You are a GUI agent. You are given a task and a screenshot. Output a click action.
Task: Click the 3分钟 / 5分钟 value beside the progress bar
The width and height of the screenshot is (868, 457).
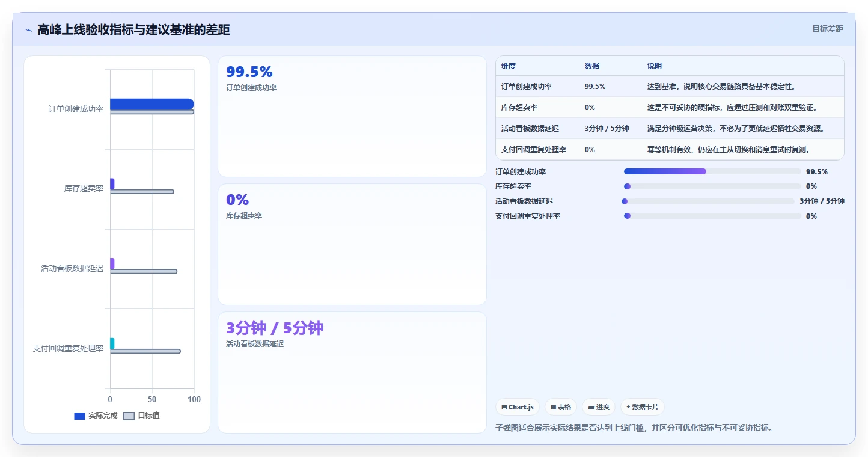pyautogui.click(x=822, y=201)
